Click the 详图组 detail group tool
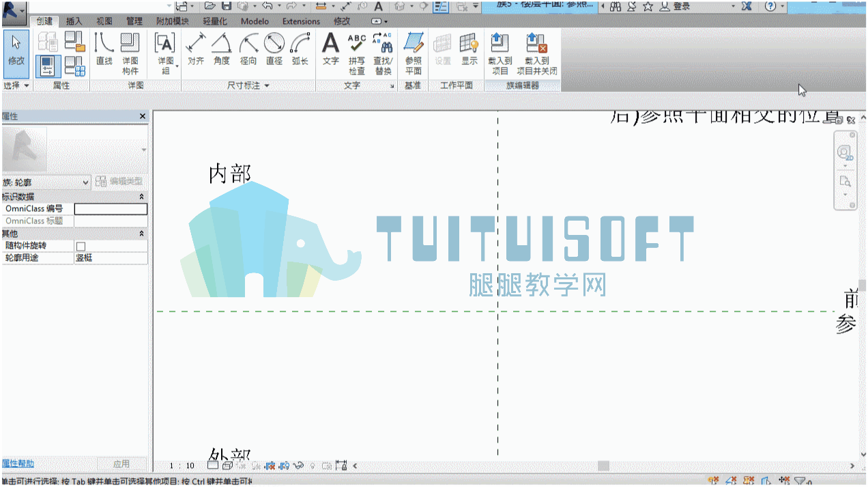868x487 pixels. pos(165,53)
